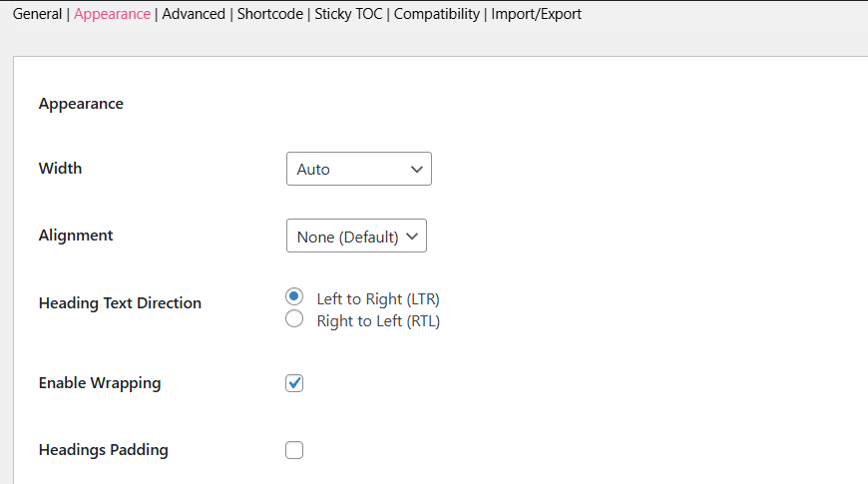868x484 pixels.
Task: Click the Headings Padding label
Action: click(x=104, y=450)
